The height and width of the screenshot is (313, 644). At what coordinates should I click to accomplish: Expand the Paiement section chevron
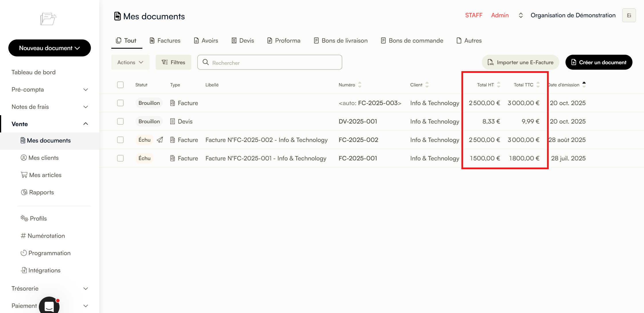coord(85,306)
